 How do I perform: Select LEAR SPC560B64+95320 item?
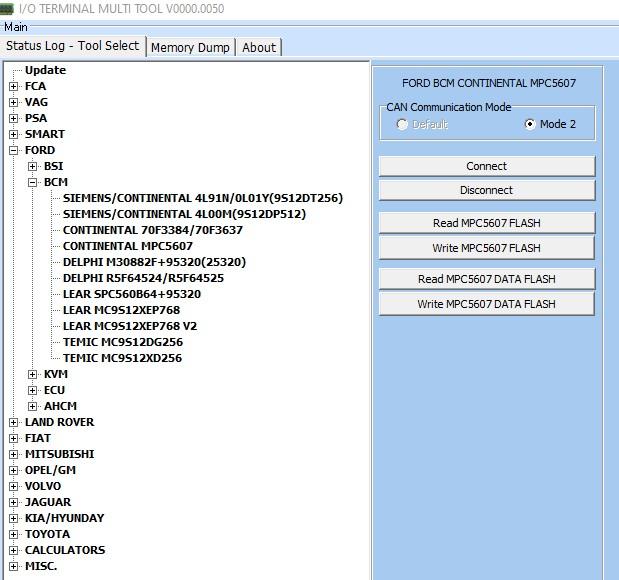(132, 294)
